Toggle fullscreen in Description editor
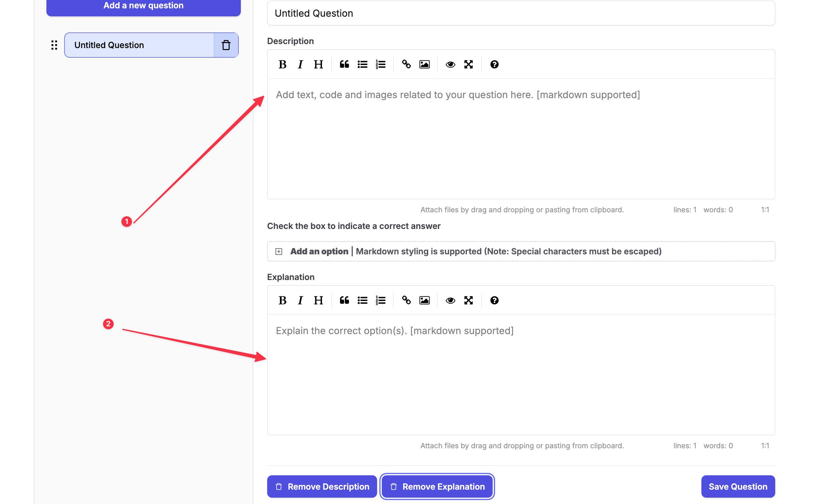The width and height of the screenshot is (825, 504). click(x=468, y=64)
